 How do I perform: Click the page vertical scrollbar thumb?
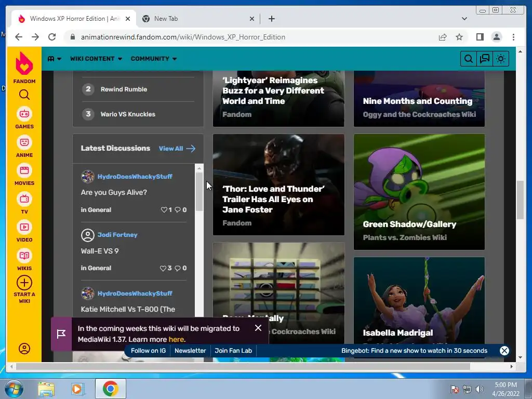520,200
